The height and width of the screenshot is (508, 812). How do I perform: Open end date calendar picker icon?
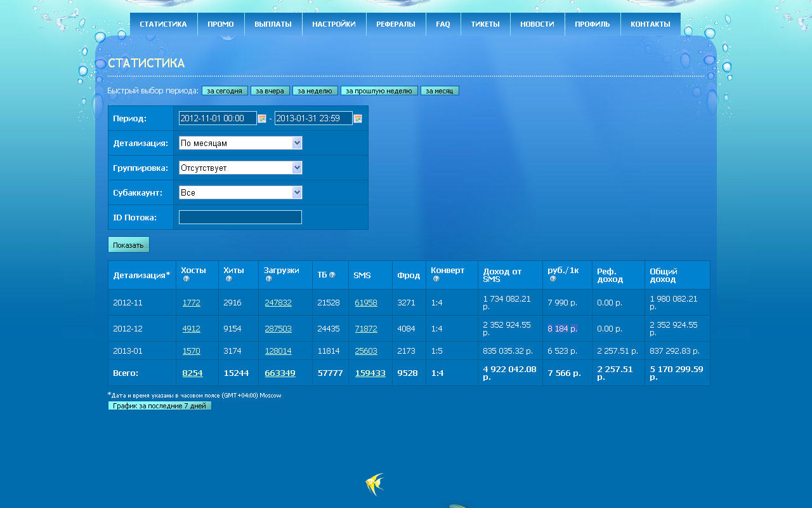(x=358, y=119)
